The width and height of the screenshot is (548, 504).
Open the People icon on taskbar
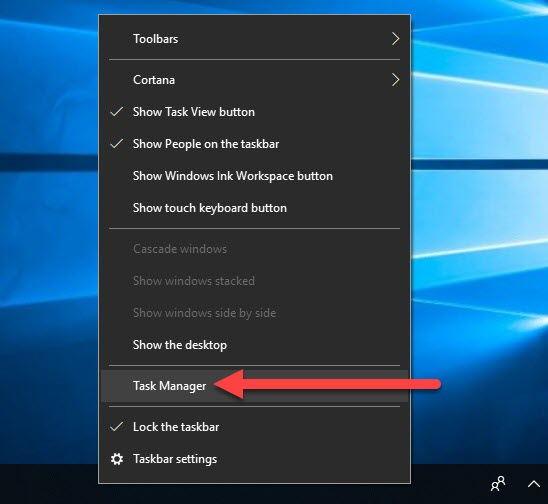coord(498,484)
